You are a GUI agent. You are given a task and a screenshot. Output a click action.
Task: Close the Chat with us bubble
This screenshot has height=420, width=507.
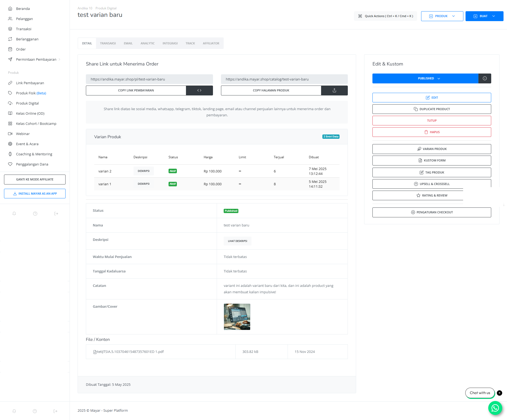(500, 393)
